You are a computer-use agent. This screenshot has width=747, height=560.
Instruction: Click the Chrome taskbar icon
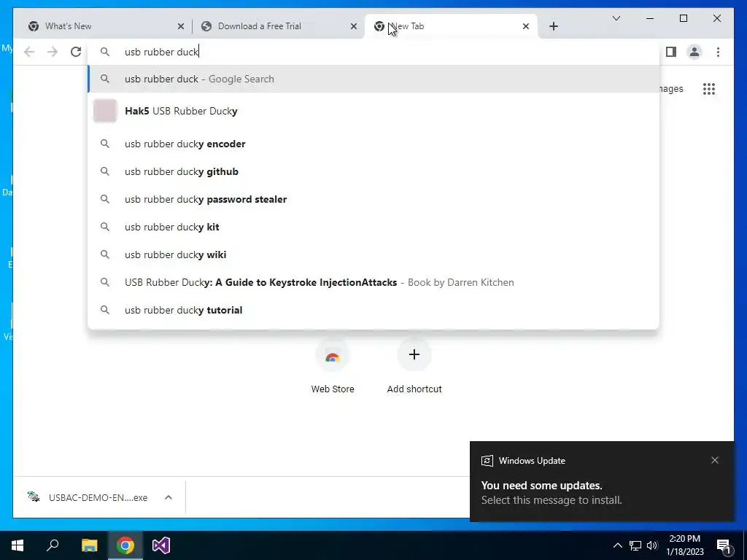coord(125,545)
